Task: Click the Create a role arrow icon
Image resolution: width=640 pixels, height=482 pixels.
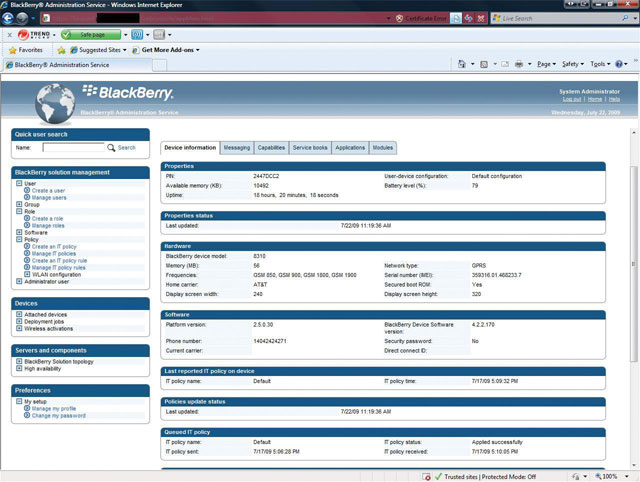Action: [x=27, y=218]
